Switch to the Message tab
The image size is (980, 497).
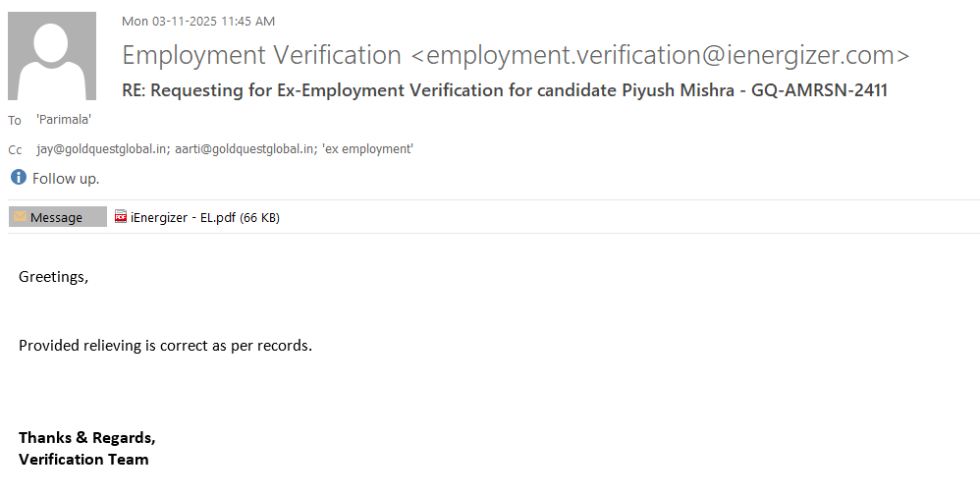pyautogui.click(x=57, y=218)
